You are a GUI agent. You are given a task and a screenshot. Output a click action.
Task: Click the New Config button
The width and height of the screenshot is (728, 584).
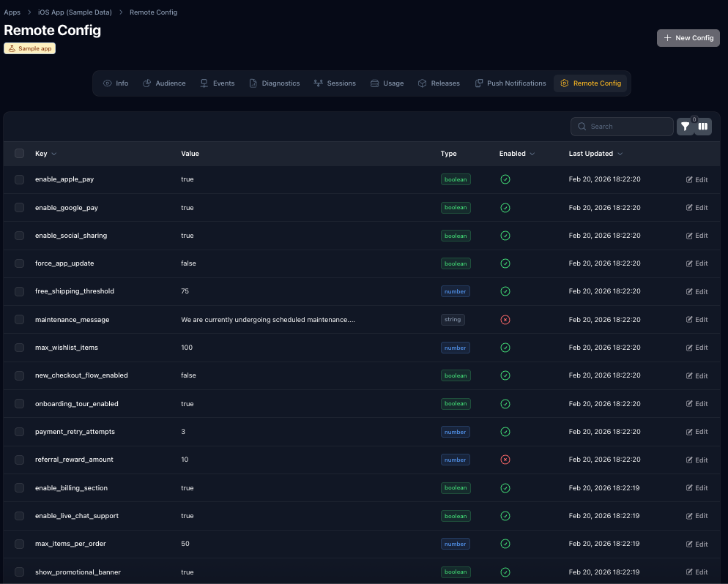(x=688, y=38)
